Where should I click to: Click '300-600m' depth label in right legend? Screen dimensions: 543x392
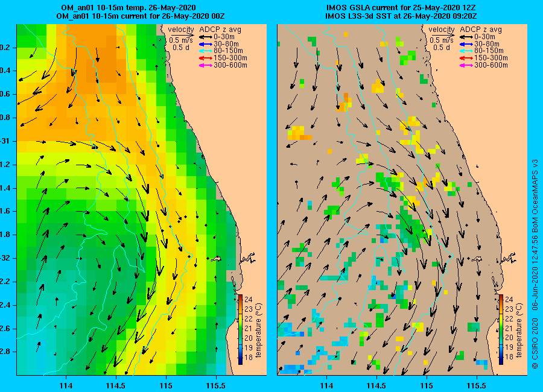491,65
